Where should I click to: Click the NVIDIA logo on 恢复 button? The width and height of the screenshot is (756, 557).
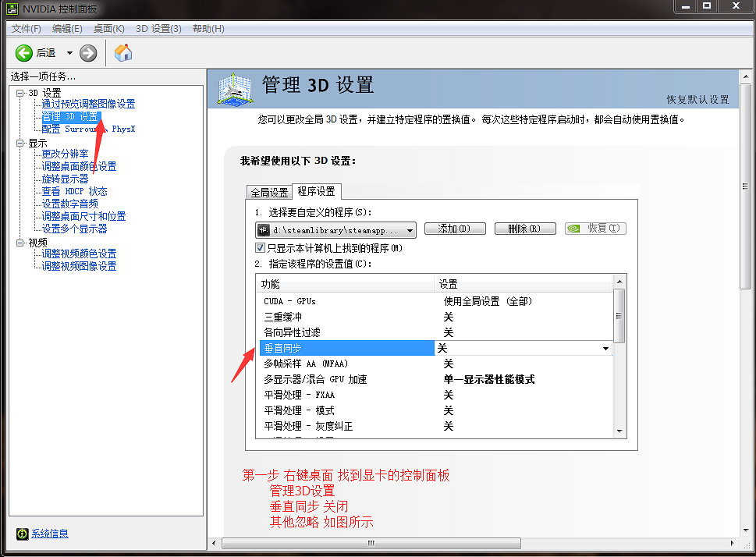pos(573,229)
